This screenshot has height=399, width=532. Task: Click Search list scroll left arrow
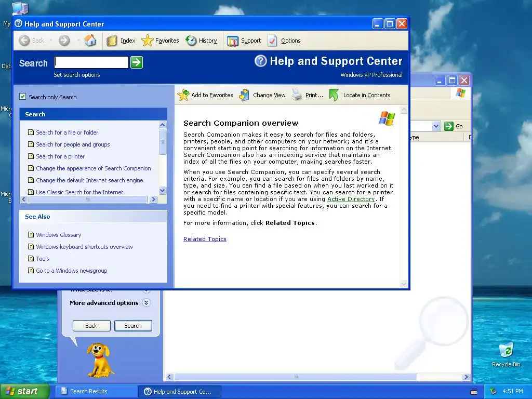(x=23, y=199)
